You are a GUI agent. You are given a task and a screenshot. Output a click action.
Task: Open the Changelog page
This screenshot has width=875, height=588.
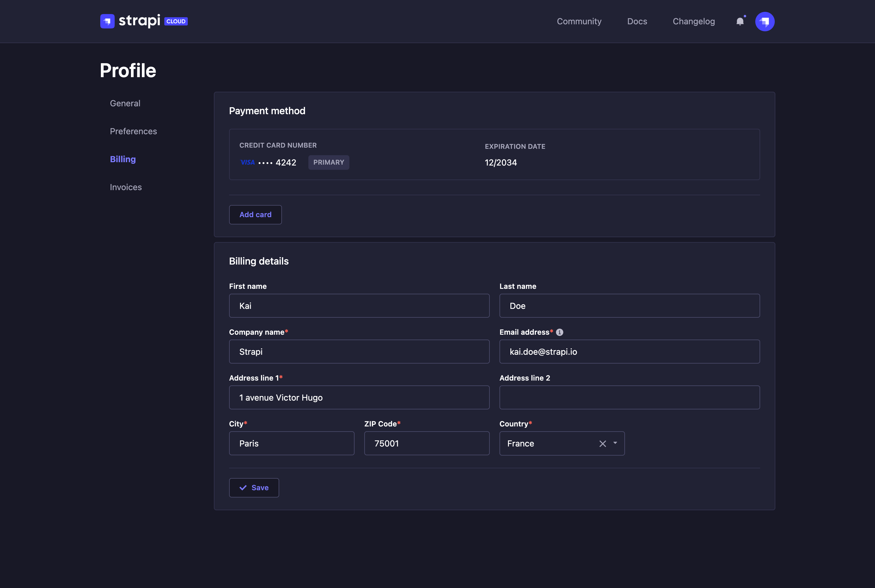click(693, 21)
